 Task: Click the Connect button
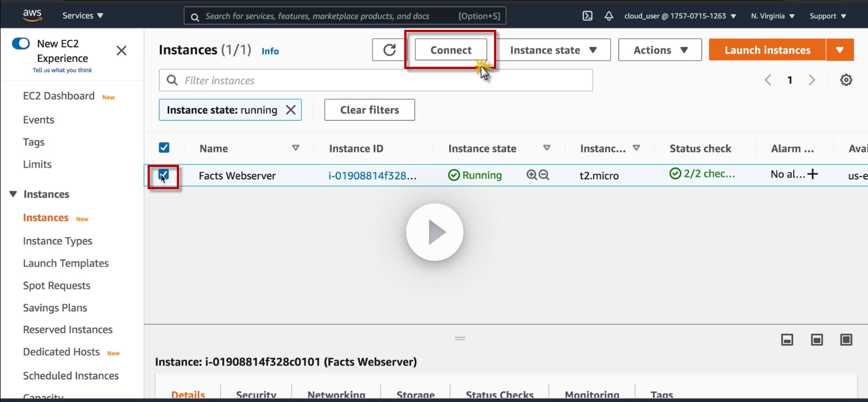[x=451, y=50]
